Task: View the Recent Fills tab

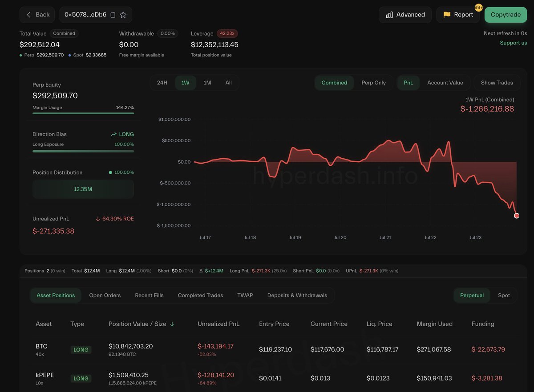Action: (149, 296)
